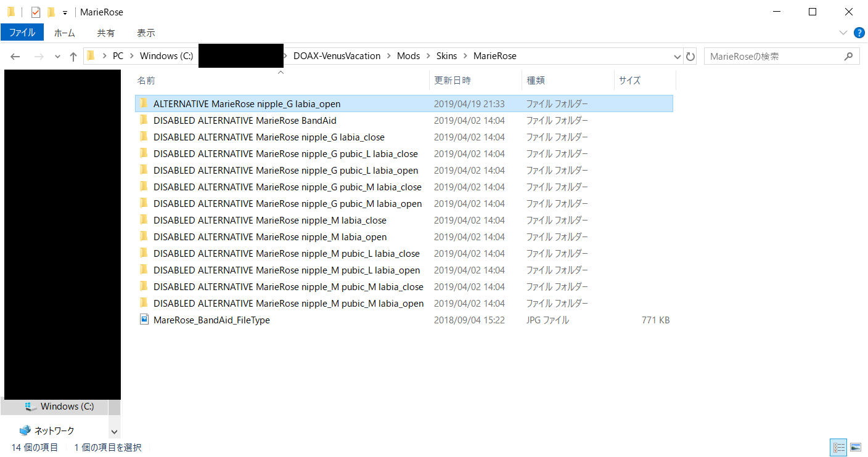Image resolution: width=868 pixels, height=457 pixels.
Task: Refresh the folder view
Action: [690, 56]
